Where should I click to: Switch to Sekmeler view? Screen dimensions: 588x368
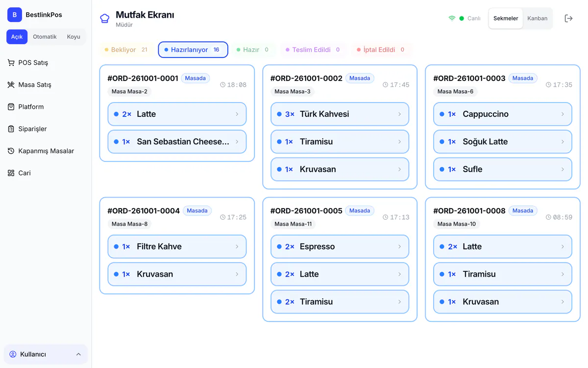[x=506, y=19]
